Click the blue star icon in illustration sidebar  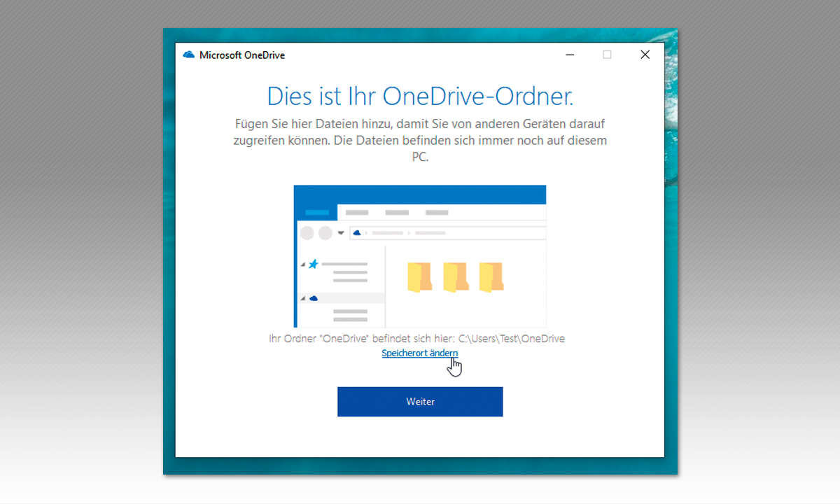(x=313, y=264)
